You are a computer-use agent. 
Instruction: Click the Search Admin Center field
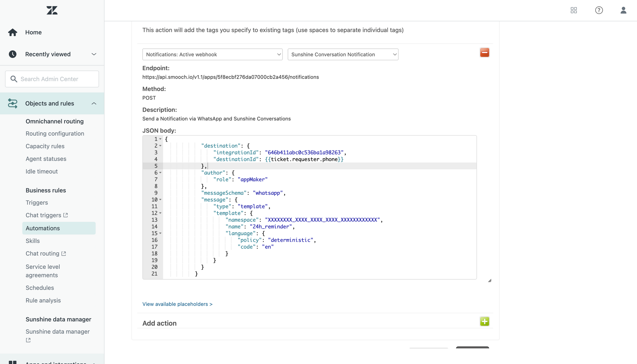pos(52,79)
